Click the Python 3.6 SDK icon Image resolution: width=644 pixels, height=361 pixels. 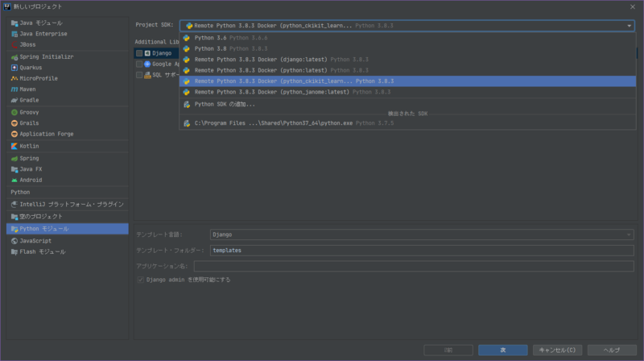[187, 38]
